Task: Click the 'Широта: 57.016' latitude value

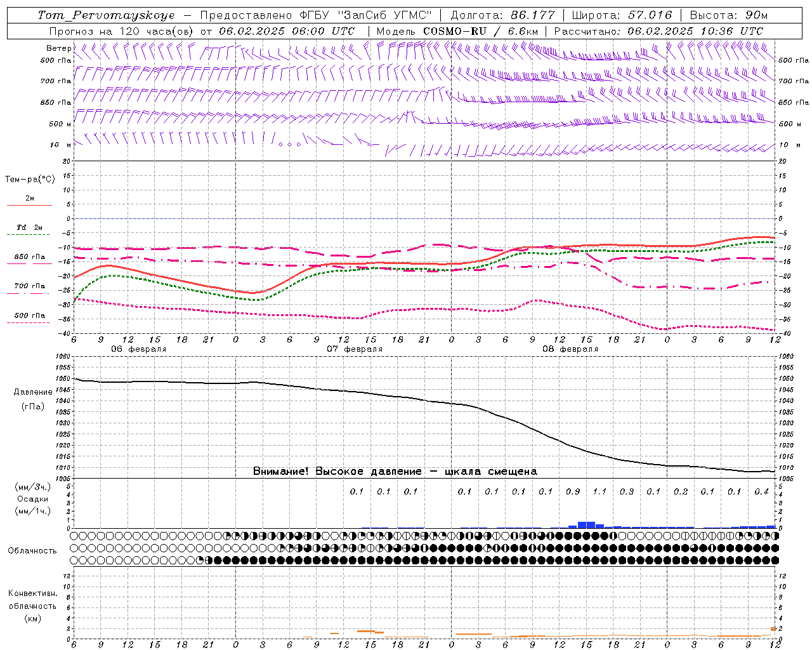Action: [x=622, y=15]
